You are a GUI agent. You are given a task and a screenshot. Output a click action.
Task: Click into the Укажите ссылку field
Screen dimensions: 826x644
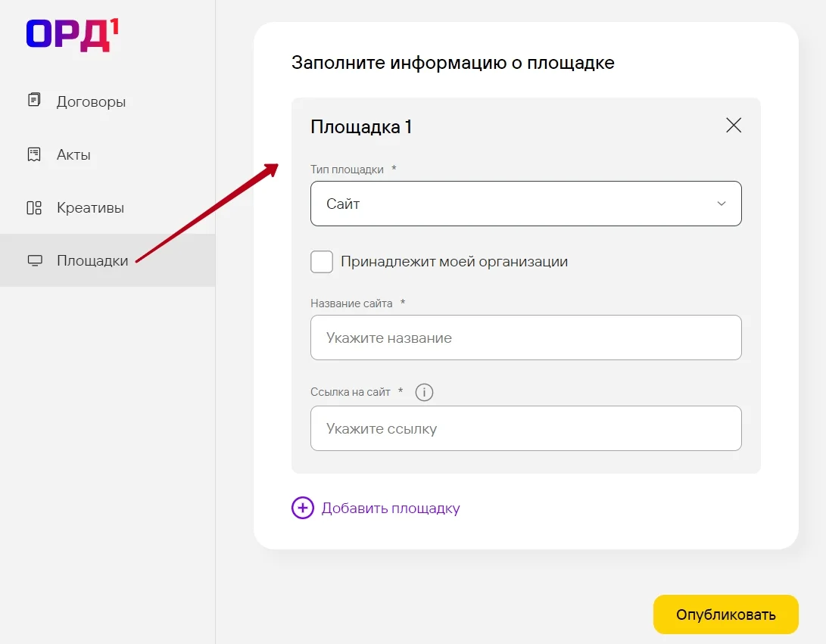525,428
